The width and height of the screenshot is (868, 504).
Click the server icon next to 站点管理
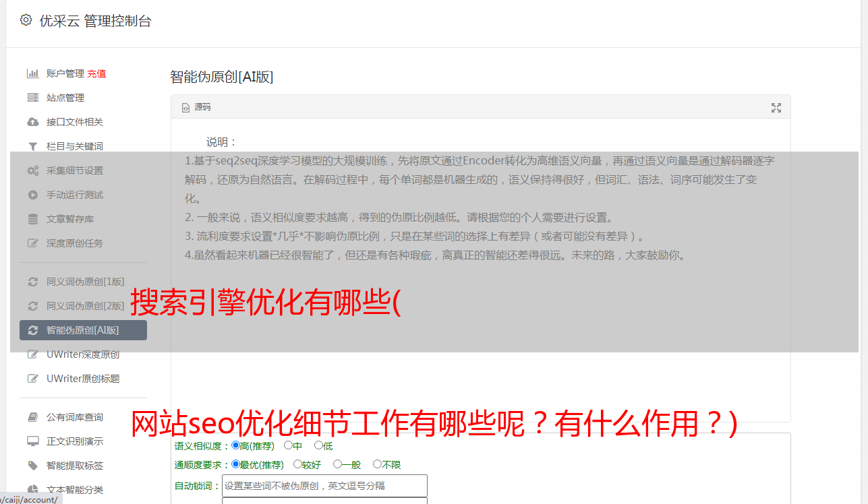pos(32,98)
